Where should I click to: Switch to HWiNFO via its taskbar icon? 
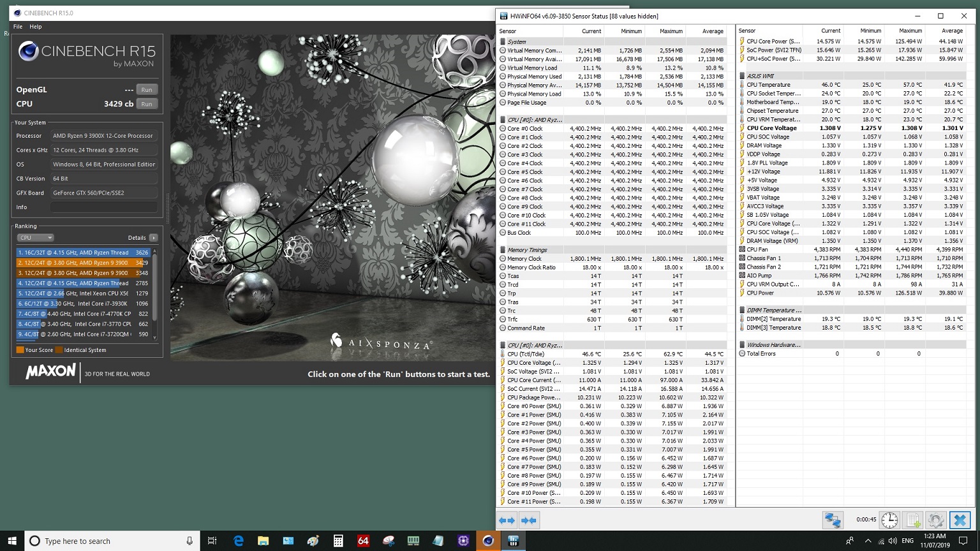pos(513,541)
